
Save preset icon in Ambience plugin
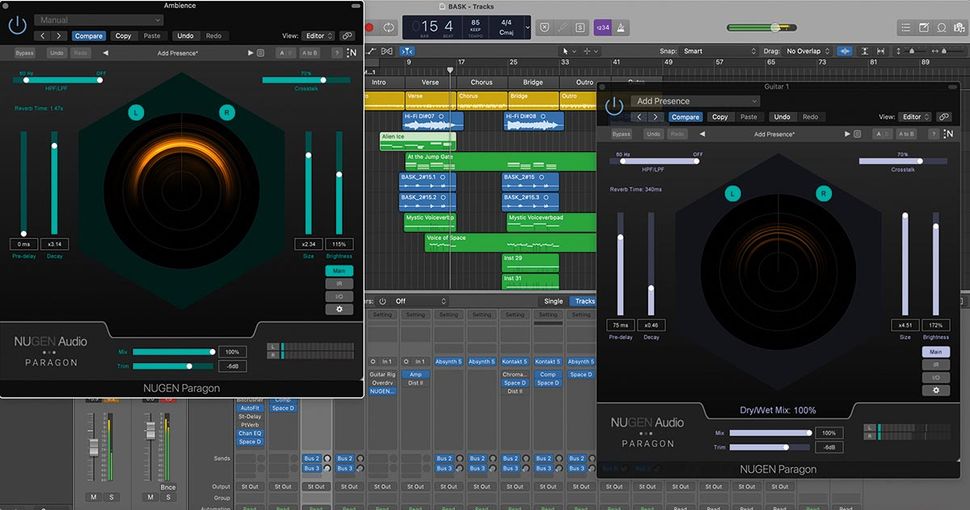point(261,52)
